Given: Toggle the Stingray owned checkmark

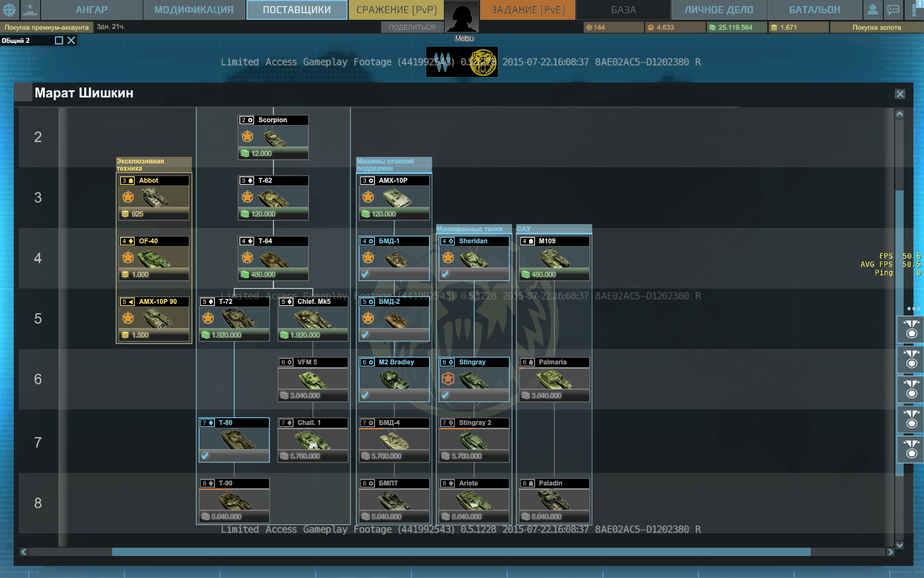Looking at the screenshot, I should (445, 395).
